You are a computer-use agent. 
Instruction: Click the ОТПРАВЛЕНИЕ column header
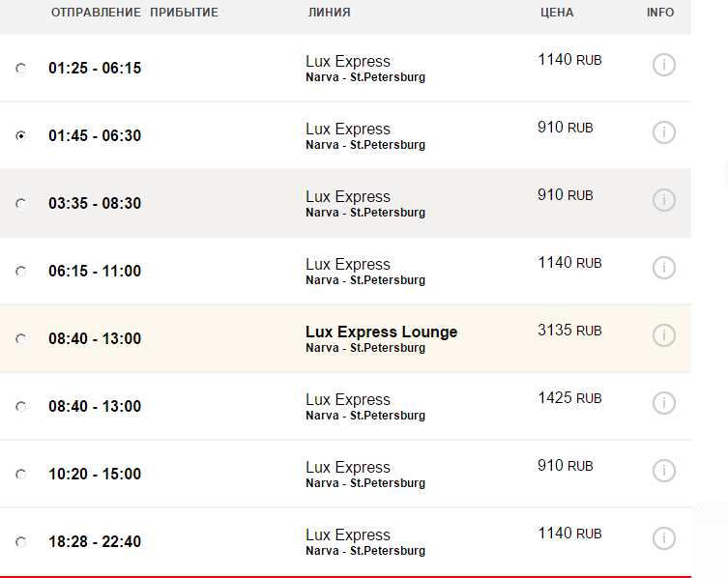(x=96, y=13)
